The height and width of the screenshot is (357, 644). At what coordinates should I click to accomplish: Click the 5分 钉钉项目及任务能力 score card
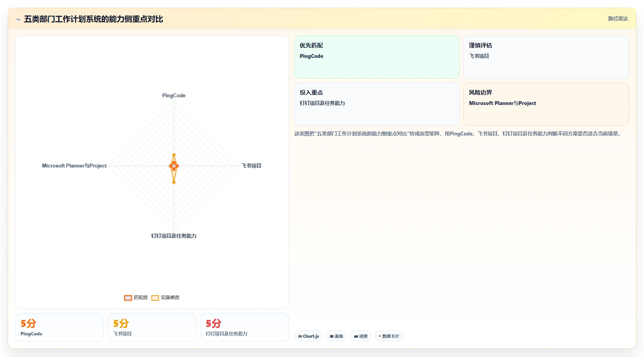[x=245, y=327]
